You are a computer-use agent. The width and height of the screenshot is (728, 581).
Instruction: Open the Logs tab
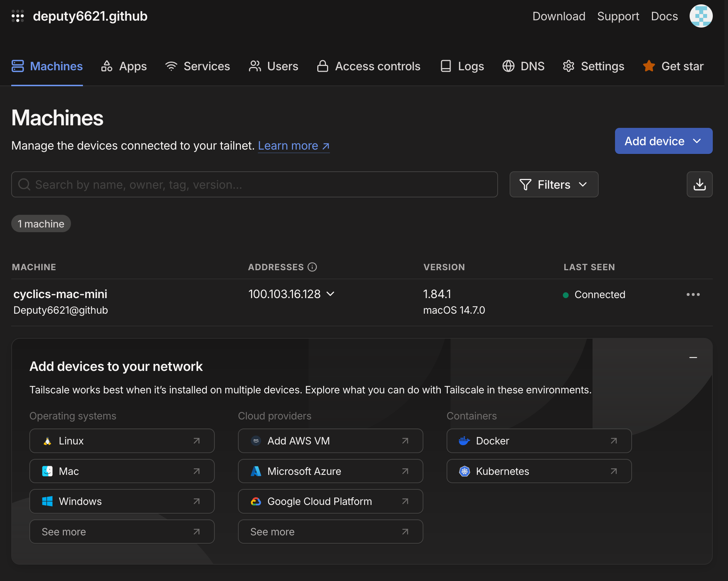pos(462,66)
